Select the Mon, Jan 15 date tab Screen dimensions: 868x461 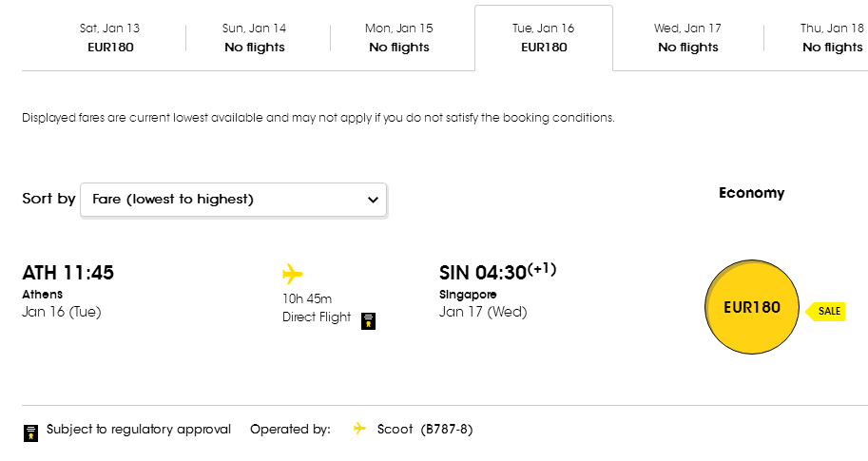(x=399, y=38)
